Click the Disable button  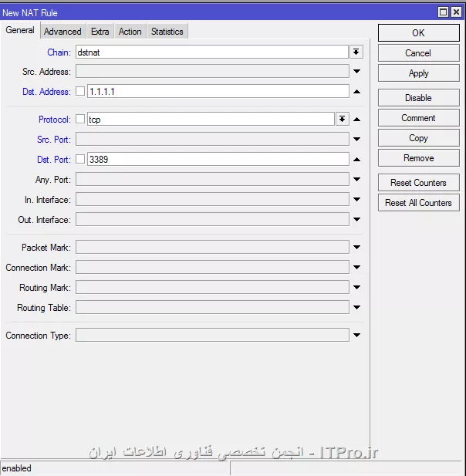(x=418, y=98)
